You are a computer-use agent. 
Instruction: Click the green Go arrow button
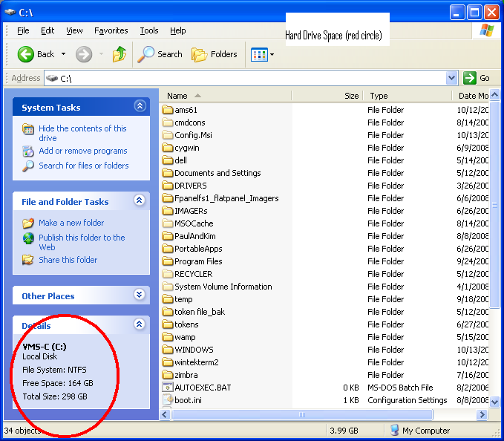469,78
